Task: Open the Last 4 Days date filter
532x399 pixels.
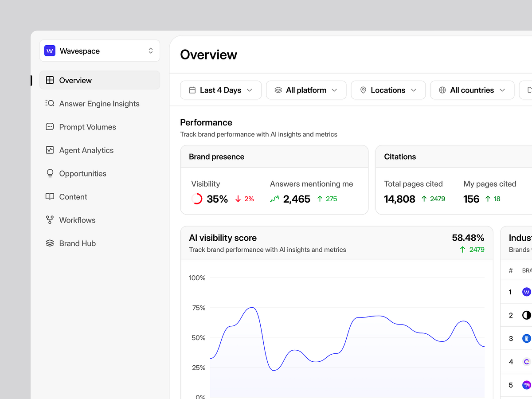Action: coord(221,90)
